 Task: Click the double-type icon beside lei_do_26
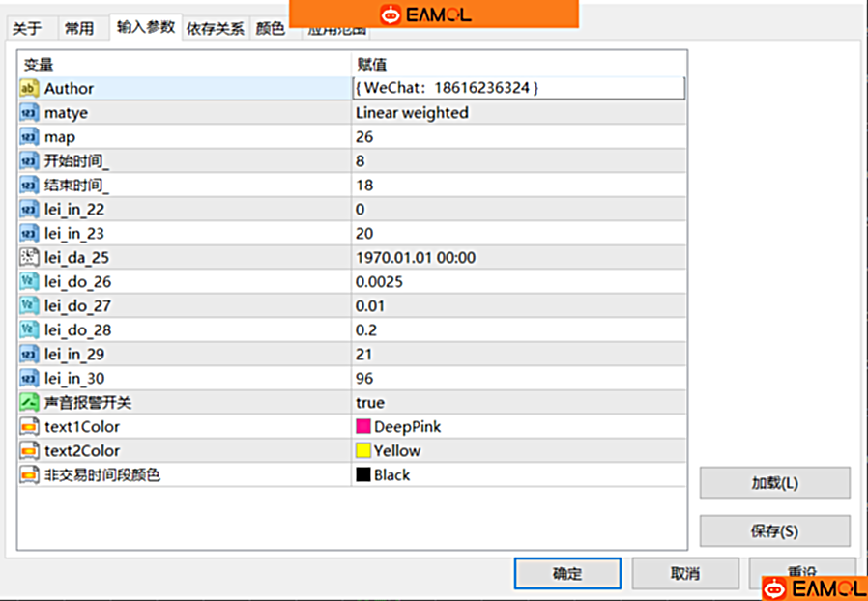28,282
